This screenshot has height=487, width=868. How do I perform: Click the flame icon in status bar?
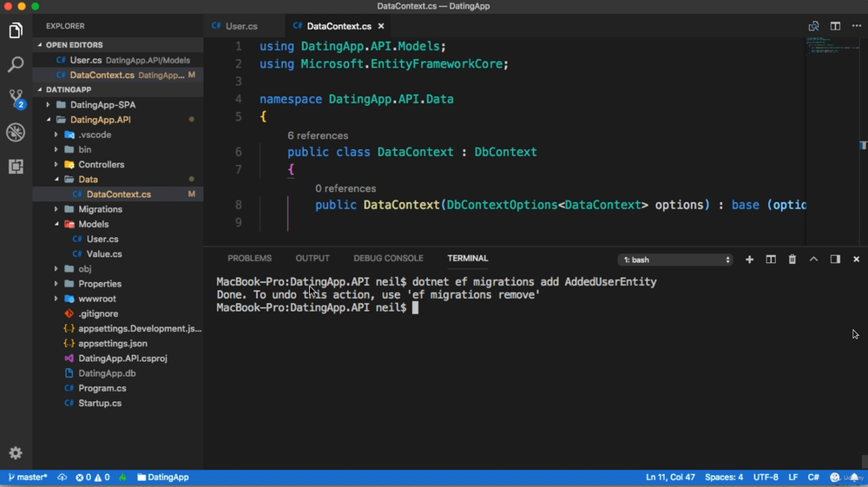tap(122, 477)
